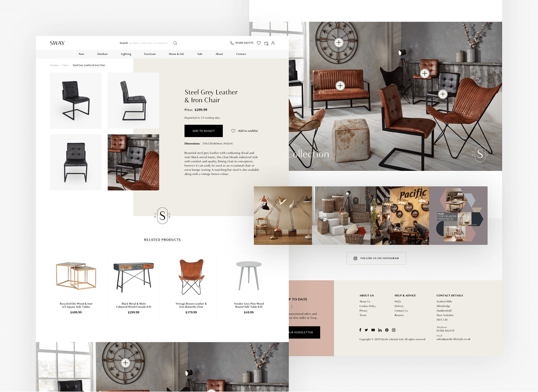Click the YouTube icon in the footer
The image size is (538, 392).
[373, 330]
